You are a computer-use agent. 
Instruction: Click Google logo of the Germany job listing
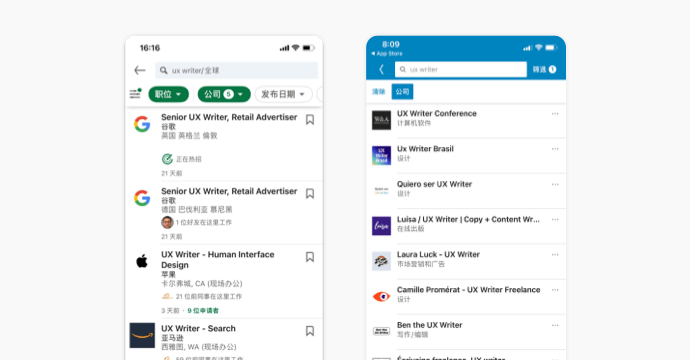(142, 198)
